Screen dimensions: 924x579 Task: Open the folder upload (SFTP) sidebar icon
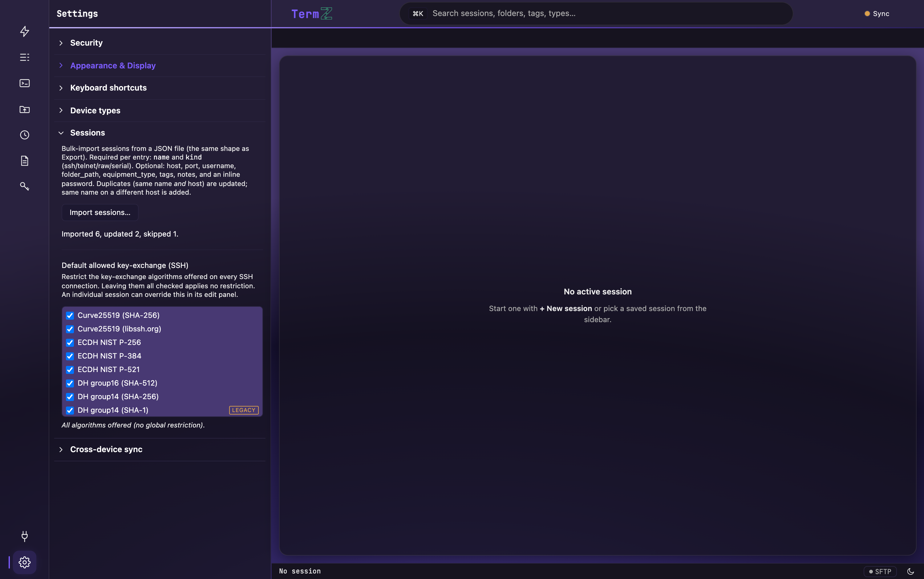pos(25,109)
